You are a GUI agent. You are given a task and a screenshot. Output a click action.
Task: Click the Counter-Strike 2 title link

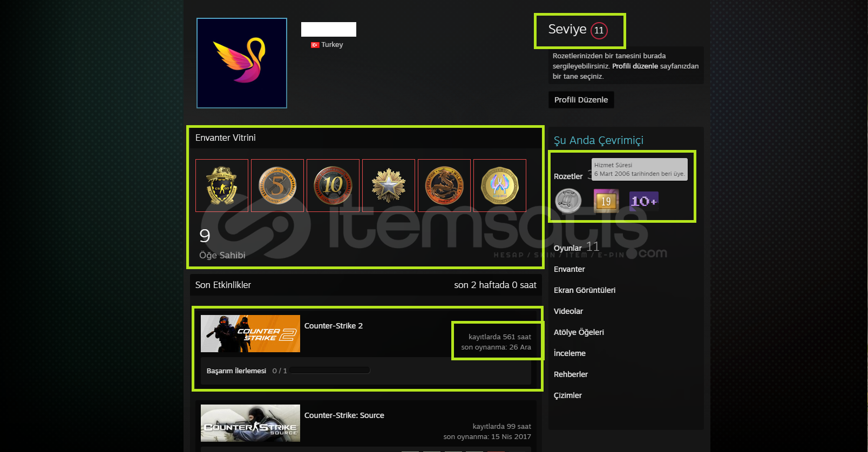pos(334,326)
